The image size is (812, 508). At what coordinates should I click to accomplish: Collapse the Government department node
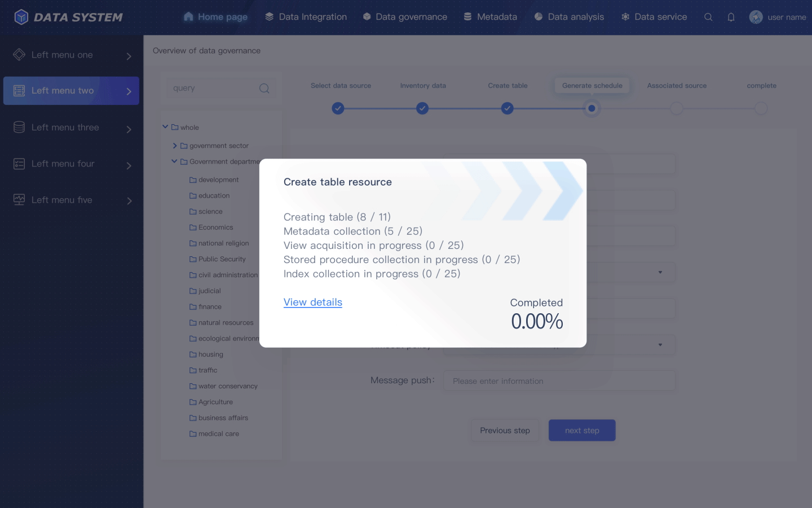tap(174, 161)
